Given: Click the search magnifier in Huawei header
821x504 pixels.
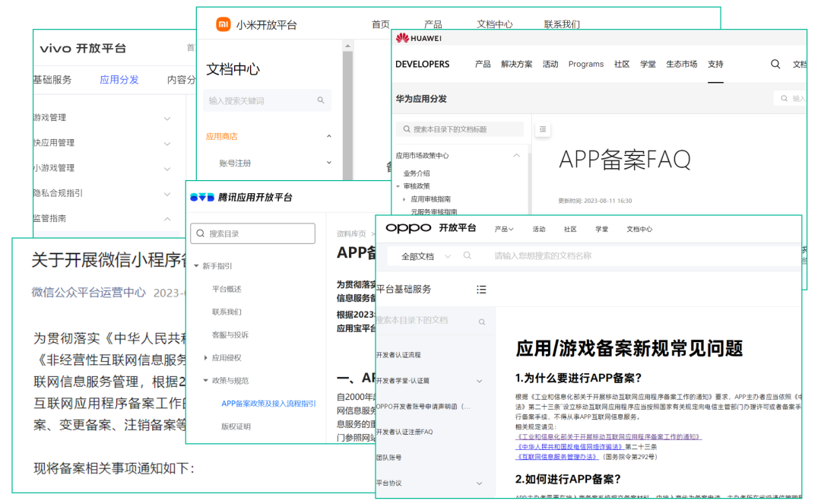Looking at the screenshot, I should 775,64.
